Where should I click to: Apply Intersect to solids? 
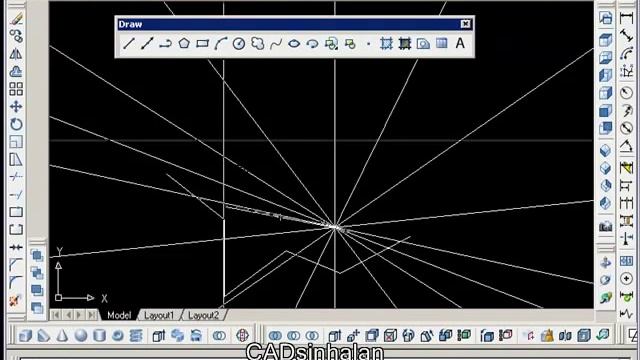point(312,336)
